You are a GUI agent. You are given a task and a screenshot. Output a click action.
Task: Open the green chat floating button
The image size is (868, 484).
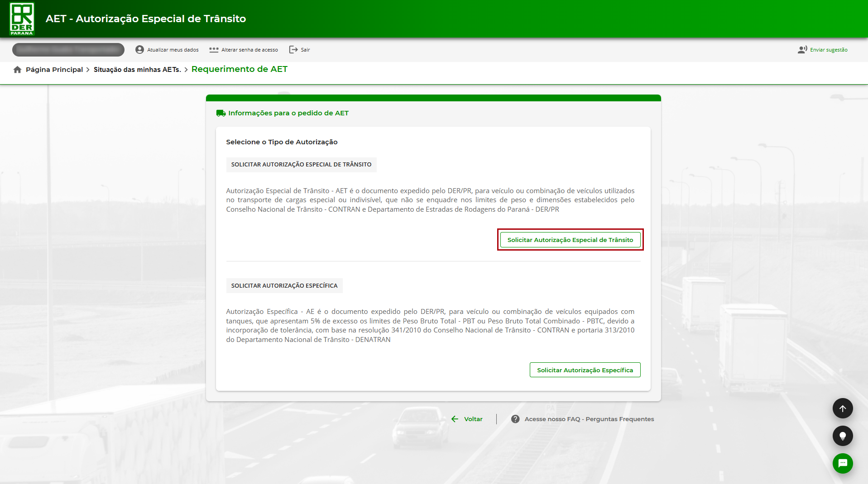point(843,463)
